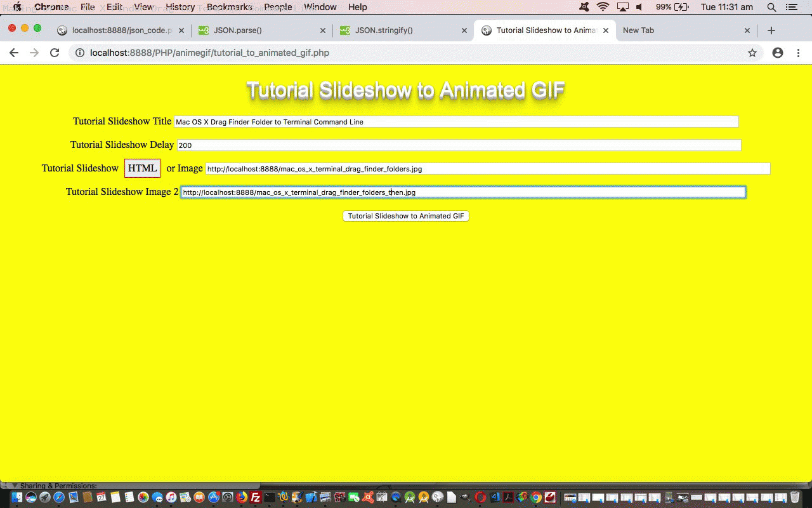Open Spotlight search from the menu bar

pyautogui.click(x=770, y=7)
